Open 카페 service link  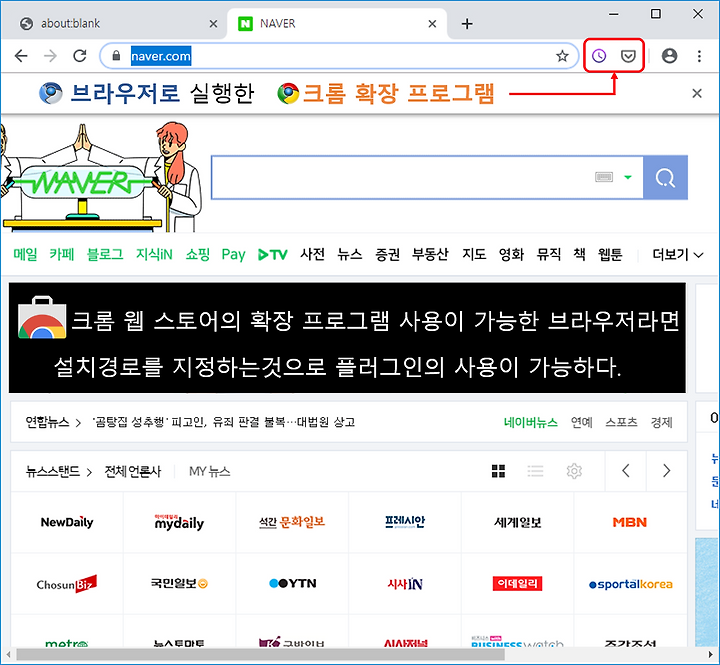pyautogui.click(x=62, y=254)
